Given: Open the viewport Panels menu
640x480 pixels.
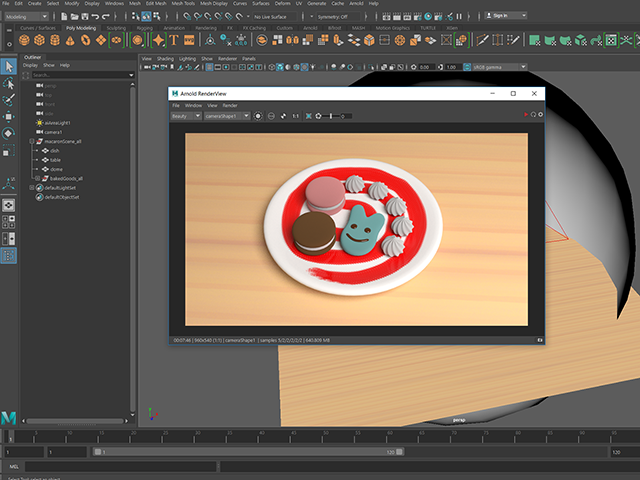Looking at the screenshot, I should pos(249,59).
